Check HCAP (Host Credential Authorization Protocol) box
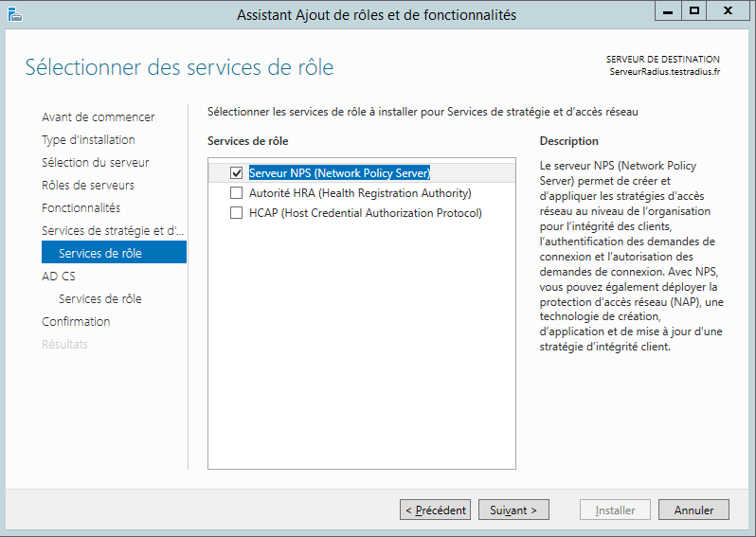The height and width of the screenshot is (537, 756). coord(237,213)
